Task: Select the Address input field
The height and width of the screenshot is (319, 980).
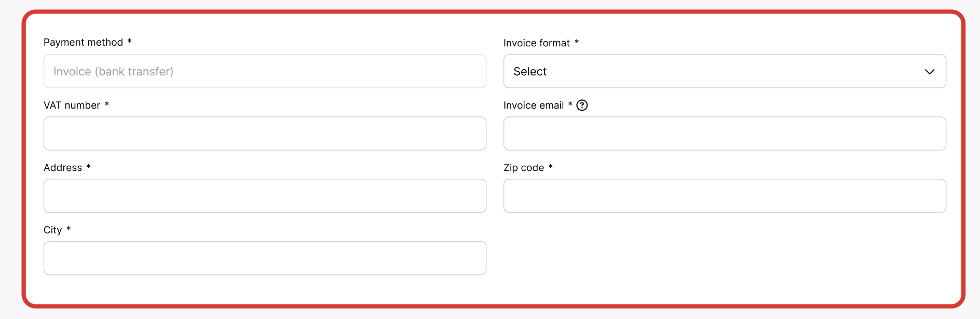Action: [x=265, y=196]
